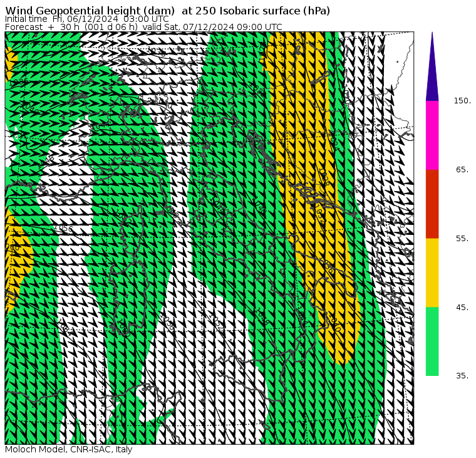Image resolution: width=476 pixels, height=458 pixels.
Task: Click the legend value label '65.'
Action: tap(463, 169)
